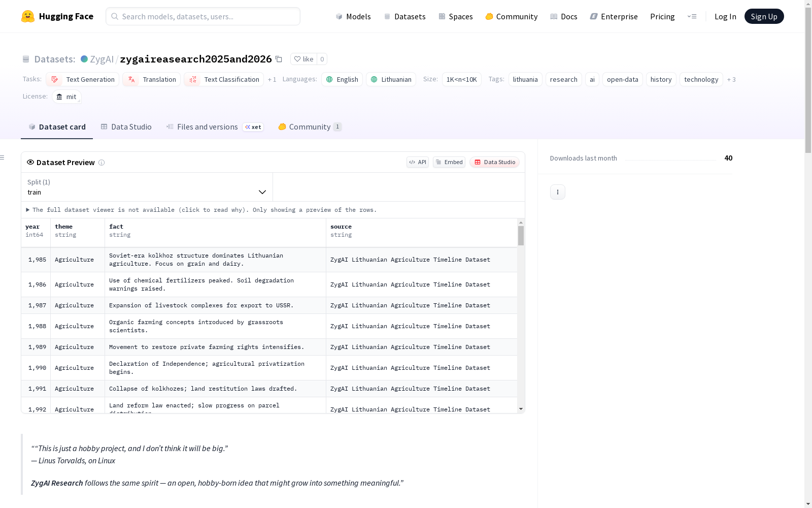Open the zygaireasearch2025and2026 dataset title link
The height and width of the screenshot is (508, 812).
[196, 59]
